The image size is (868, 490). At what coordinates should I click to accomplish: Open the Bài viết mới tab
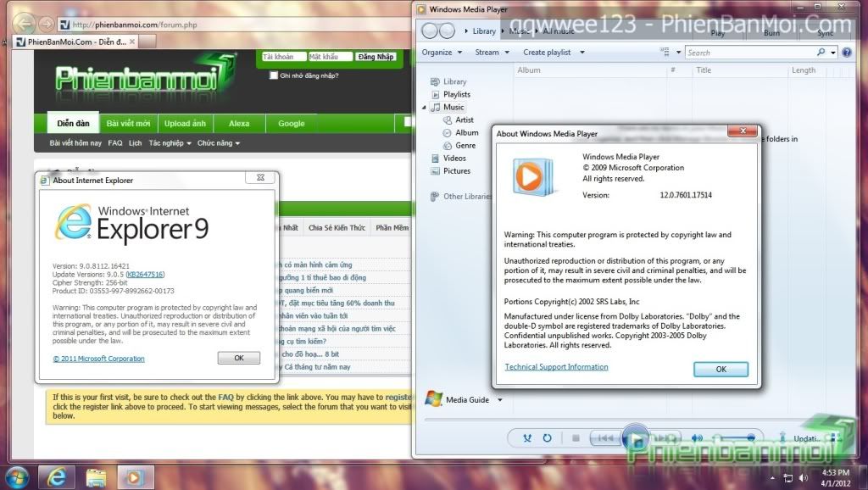[x=129, y=124]
